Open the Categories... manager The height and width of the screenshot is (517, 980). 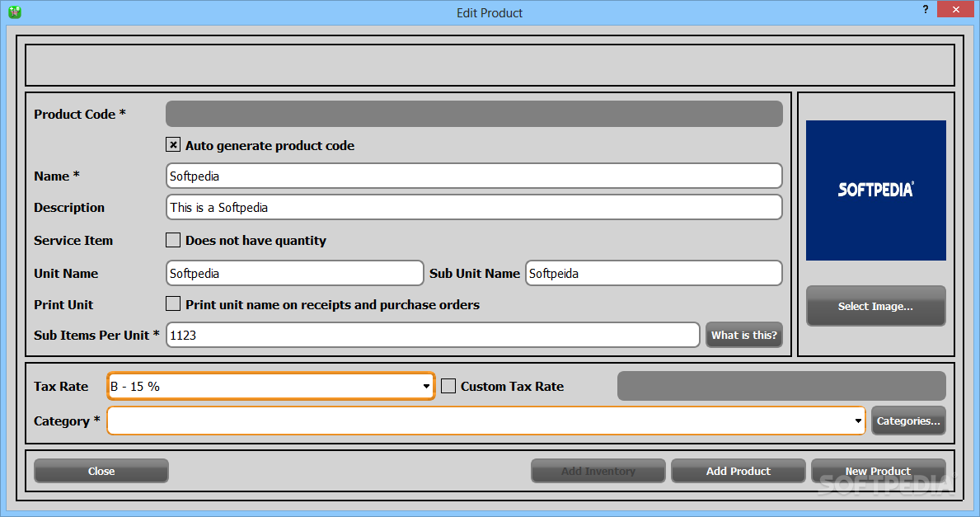click(908, 421)
